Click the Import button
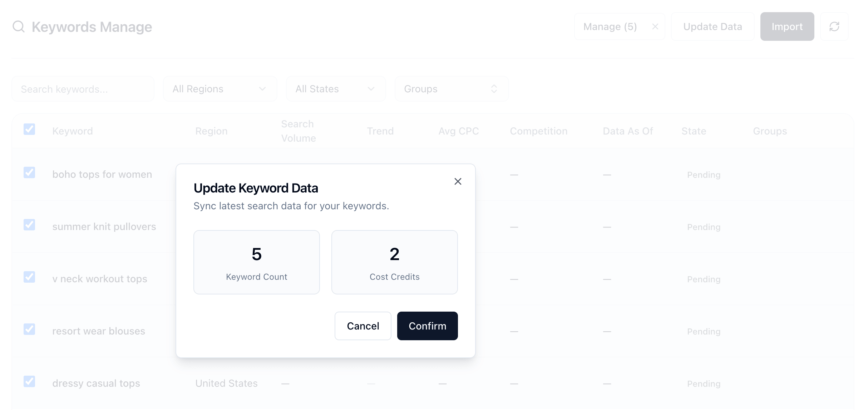 point(787,26)
